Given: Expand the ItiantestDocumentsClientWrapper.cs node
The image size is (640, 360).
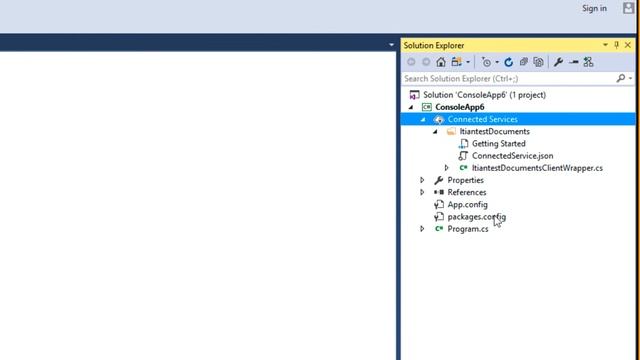Looking at the screenshot, I should 447,168.
